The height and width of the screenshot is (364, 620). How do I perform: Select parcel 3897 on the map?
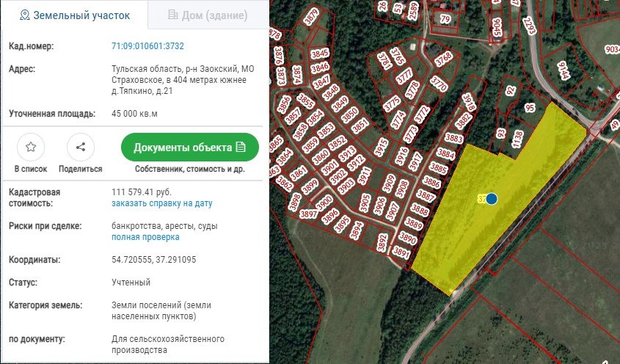[308, 214]
